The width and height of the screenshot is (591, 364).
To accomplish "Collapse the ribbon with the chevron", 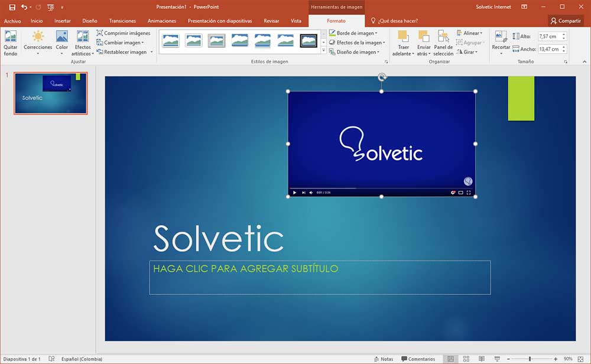I will pyautogui.click(x=584, y=62).
